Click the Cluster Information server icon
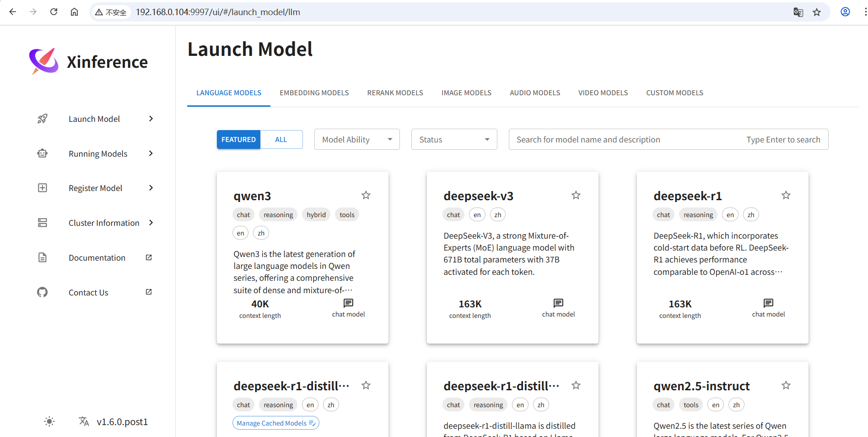Viewport: 868px width, 437px height. click(x=43, y=223)
